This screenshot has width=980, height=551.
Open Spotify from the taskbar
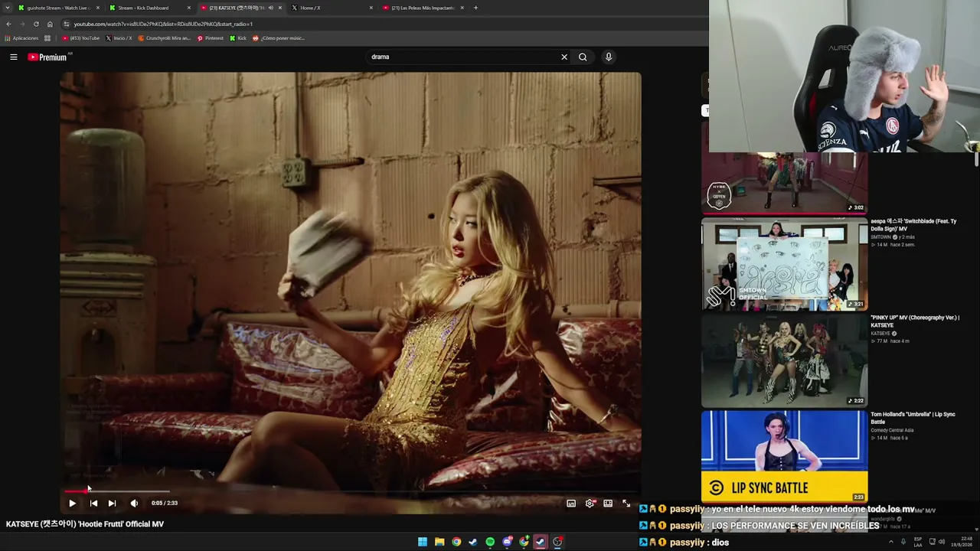coord(490,542)
